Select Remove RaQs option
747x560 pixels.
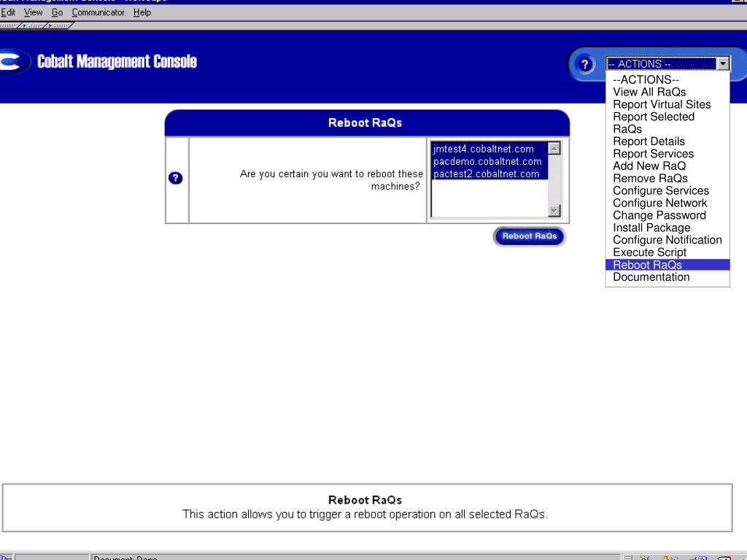pyautogui.click(x=667, y=179)
